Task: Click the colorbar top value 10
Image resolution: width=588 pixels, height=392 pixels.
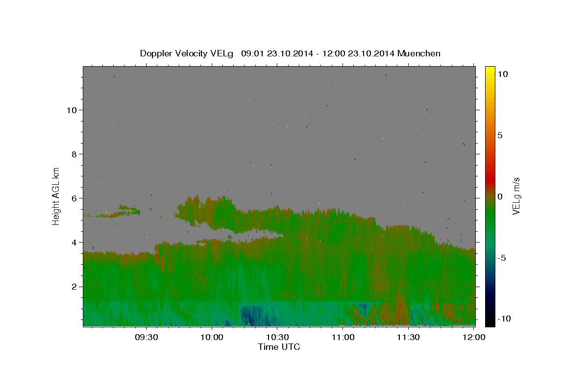Action: coord(502,74)
